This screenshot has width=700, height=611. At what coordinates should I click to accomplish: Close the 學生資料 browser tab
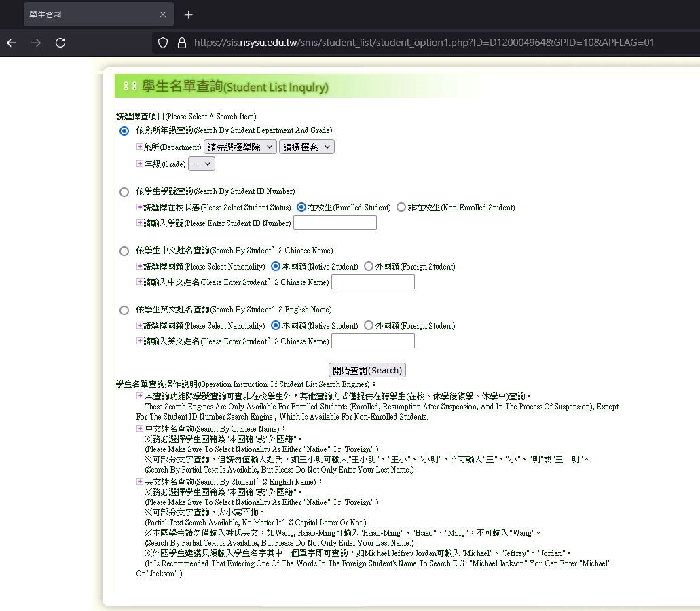(x=163, y=14)
